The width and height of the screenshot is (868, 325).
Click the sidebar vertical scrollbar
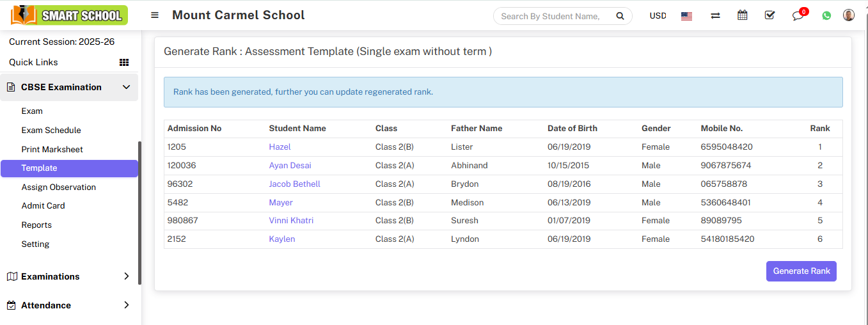pyautogui.click(x=139, y=212)
